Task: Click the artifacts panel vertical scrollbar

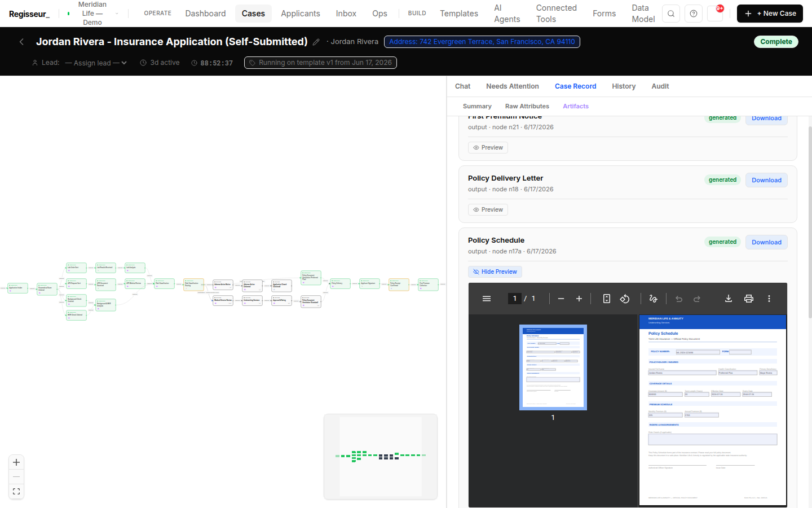Action: (810, 222)
